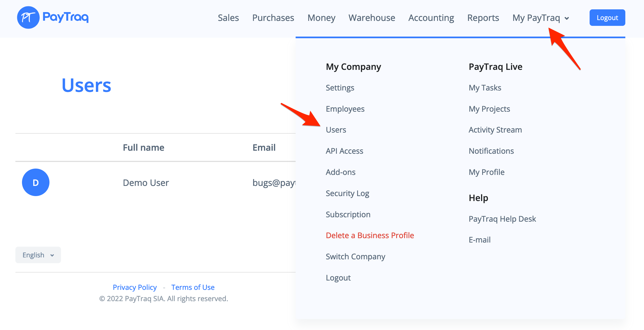Select Users under My Company
Screen dimensions: 644x330
(336, 130)
